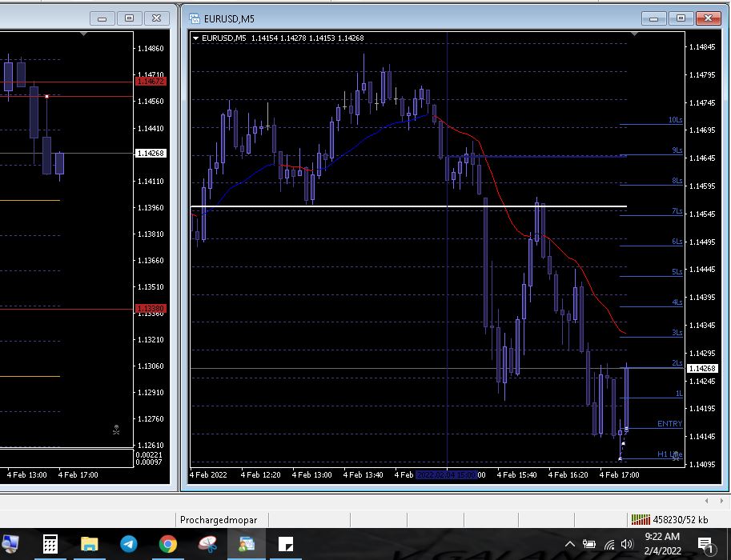Click the MetaTrader terminal taskbar icon
This screenshot has height=560, width=731.
pos(246,544)
